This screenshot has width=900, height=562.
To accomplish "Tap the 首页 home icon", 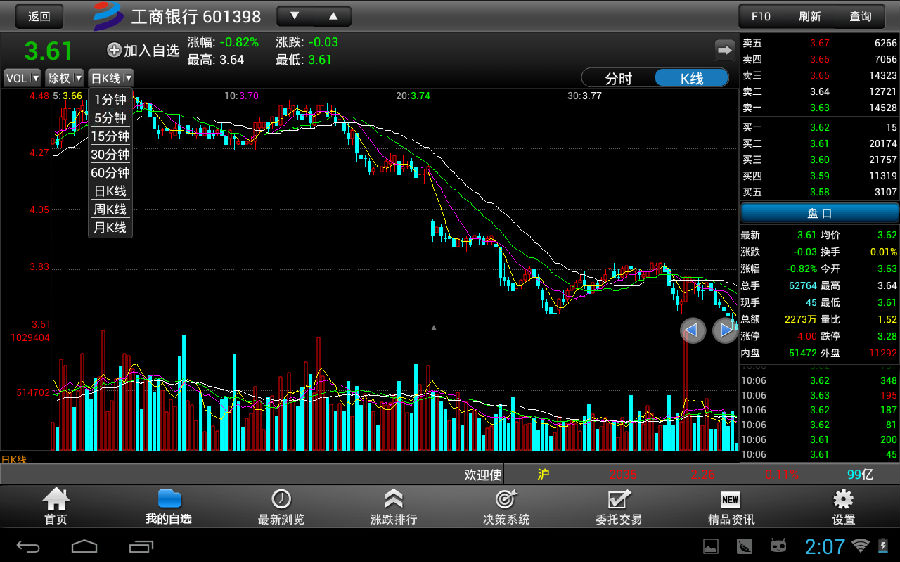I will pyautogui.click(x=56, y=499).
